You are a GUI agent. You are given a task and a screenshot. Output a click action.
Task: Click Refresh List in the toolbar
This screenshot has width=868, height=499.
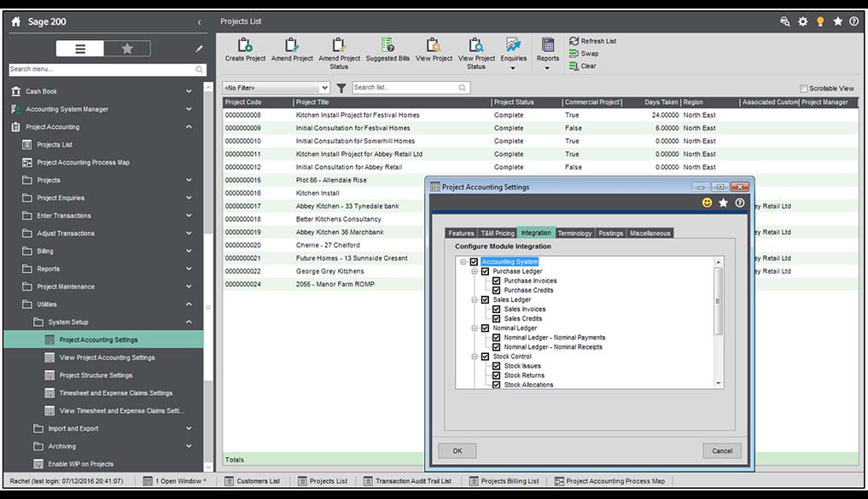coord(592,41)
